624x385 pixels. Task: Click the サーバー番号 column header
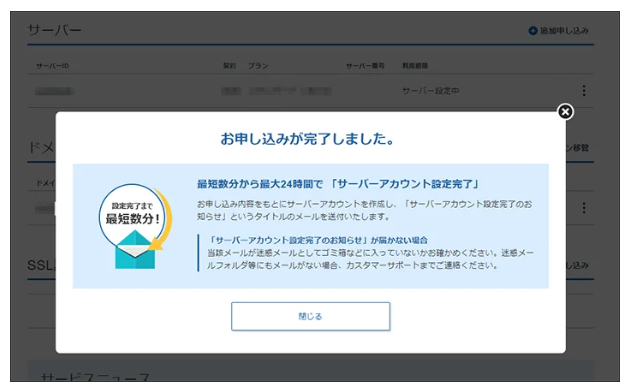(365, 66)
